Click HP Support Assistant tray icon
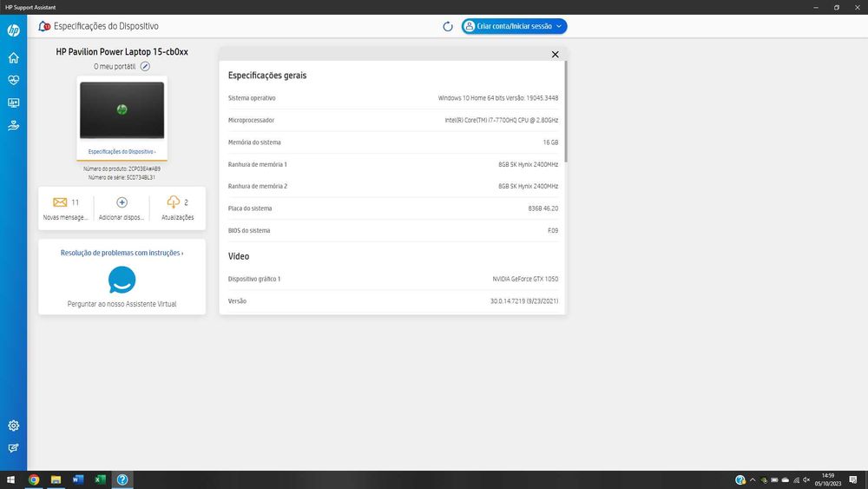Image resolution: width=868 pixels, height=489 pixels. coord(740,480)
